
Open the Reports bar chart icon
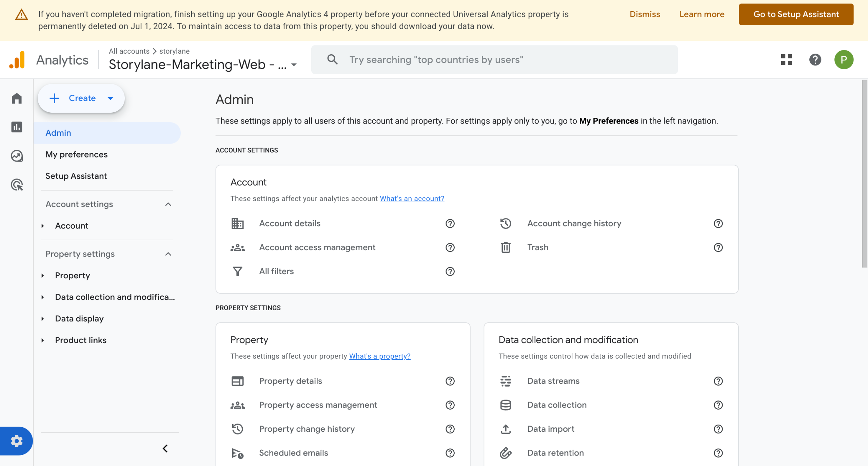click(x=17, y=127)
